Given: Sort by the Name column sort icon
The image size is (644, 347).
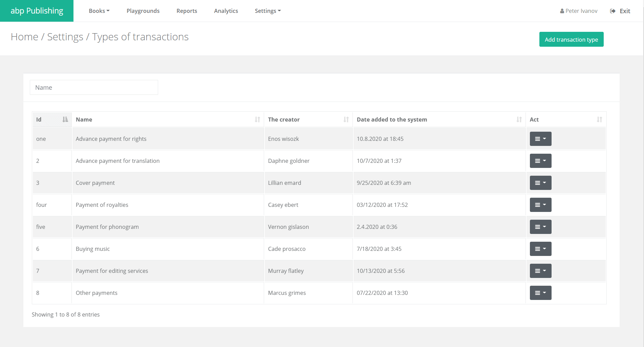Looking at the screenshot, I should tap(257, 120).
